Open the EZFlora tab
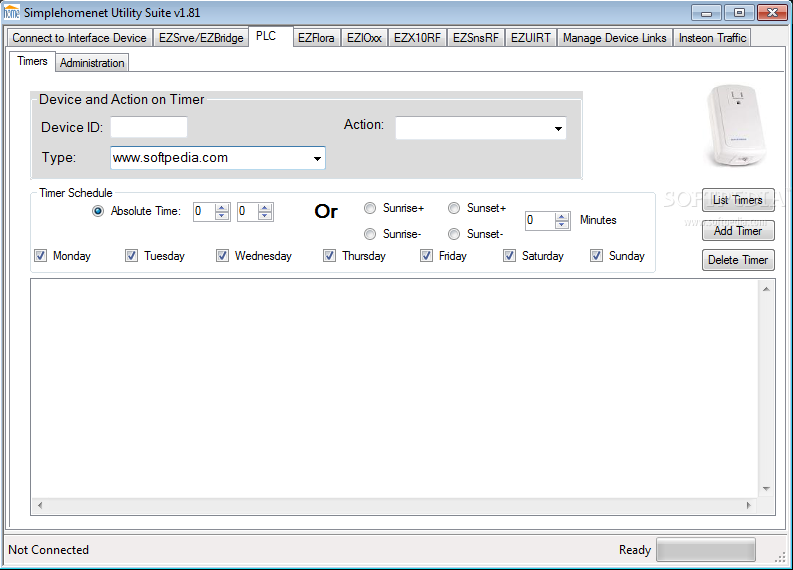Viewport: 793px width, 570px height. pyautogui.click(x=316, y=38)
